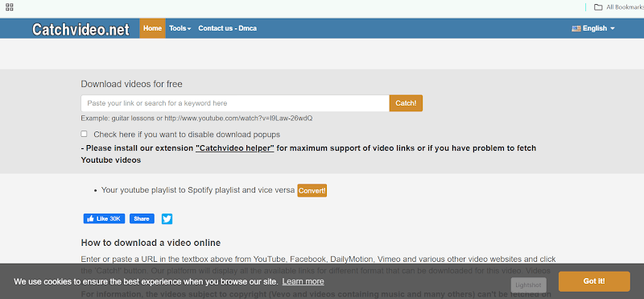Click the Facebook Like 30K button

[104, 218]
